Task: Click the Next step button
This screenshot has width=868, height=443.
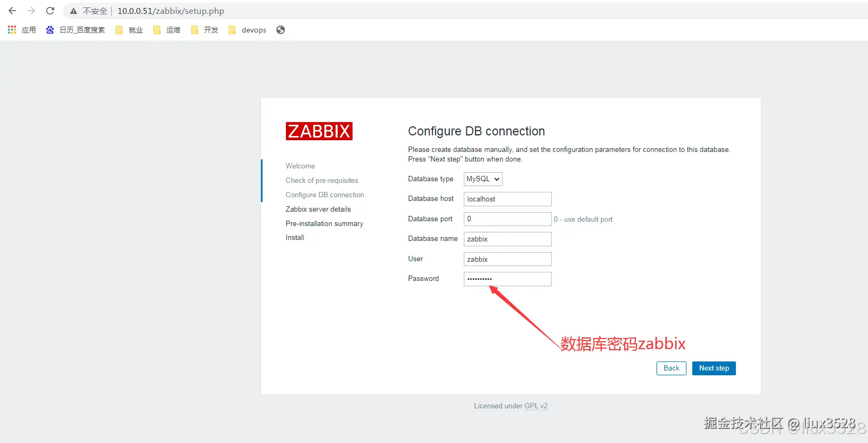Action: 714,368
